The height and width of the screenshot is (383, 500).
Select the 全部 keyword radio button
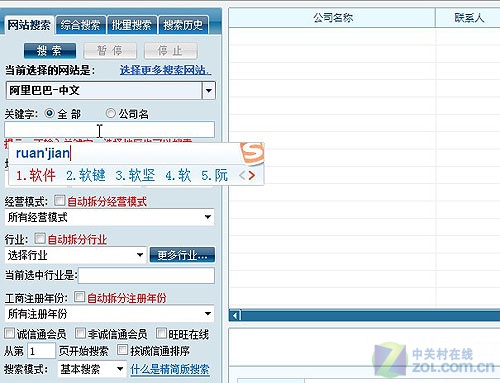(49, 114)
